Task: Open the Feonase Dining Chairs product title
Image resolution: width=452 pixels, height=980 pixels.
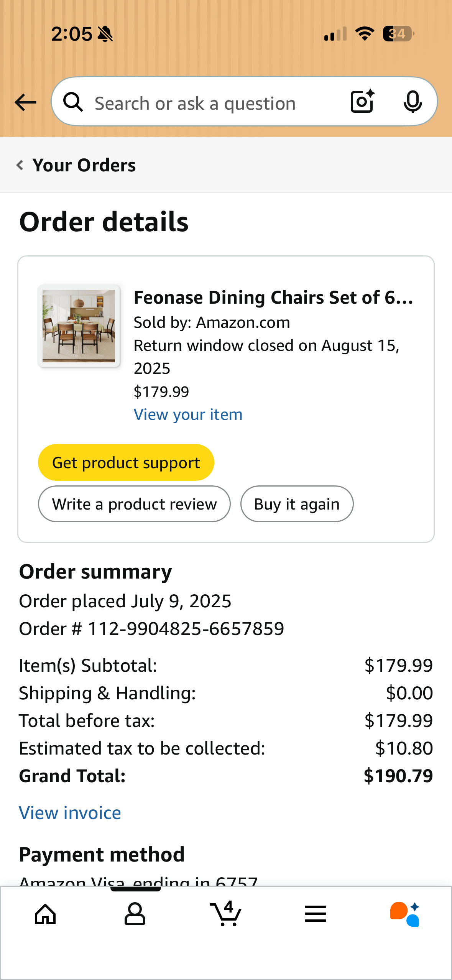Action: [x=273, y=298]
